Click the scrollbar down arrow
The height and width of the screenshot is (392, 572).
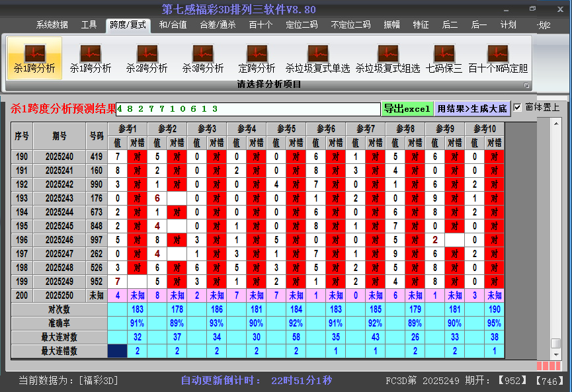(x=556, y=354)
